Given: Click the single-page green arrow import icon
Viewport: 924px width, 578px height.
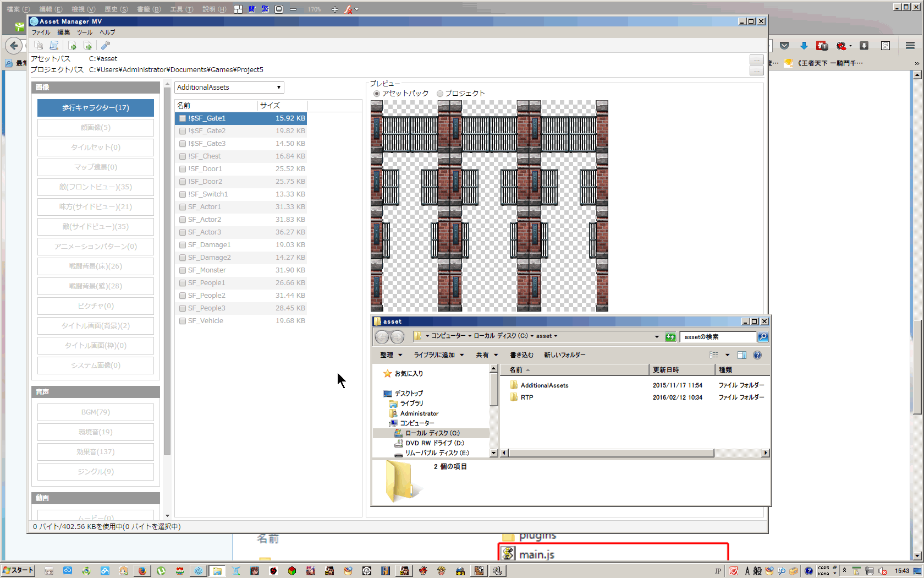Looking at the screenshot, I should [x=72, y=45].
